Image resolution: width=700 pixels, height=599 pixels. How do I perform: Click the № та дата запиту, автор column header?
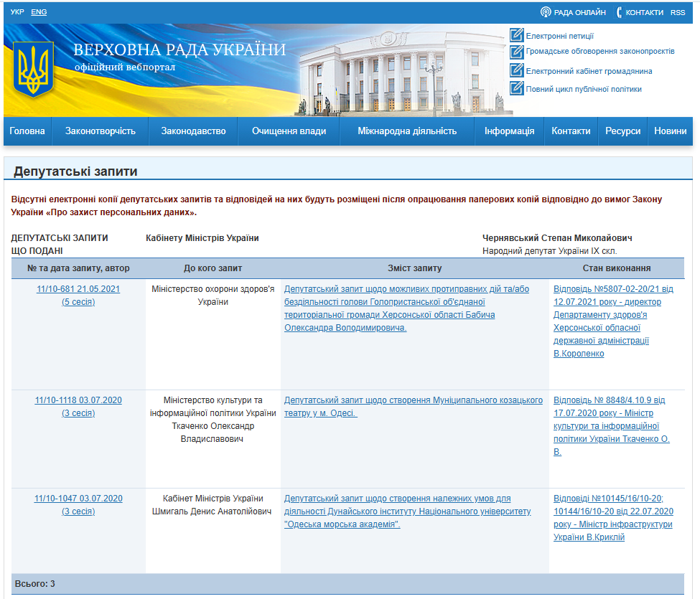click(78, 268)
